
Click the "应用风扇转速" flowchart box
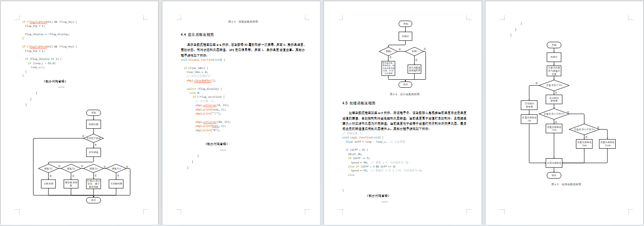(554, 163)
